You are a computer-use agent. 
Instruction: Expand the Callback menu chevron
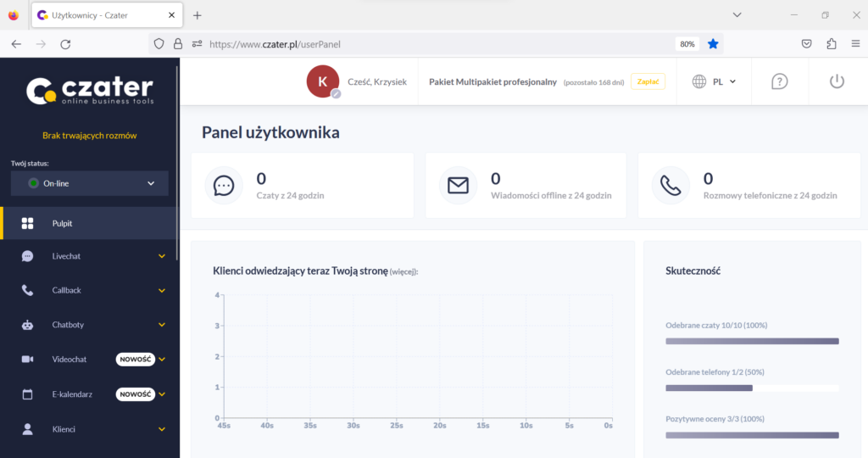[x=162, y=290]
